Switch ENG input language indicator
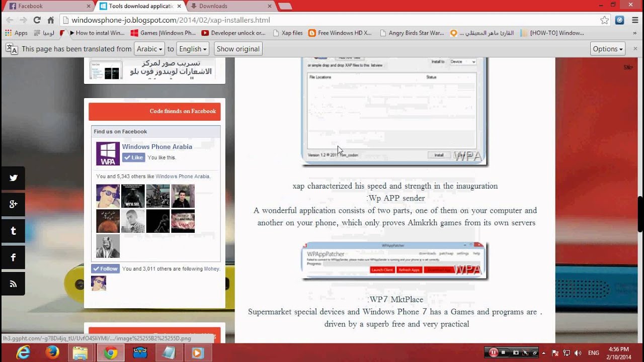This screenshot has width=644, height=362. coord(594,353)
